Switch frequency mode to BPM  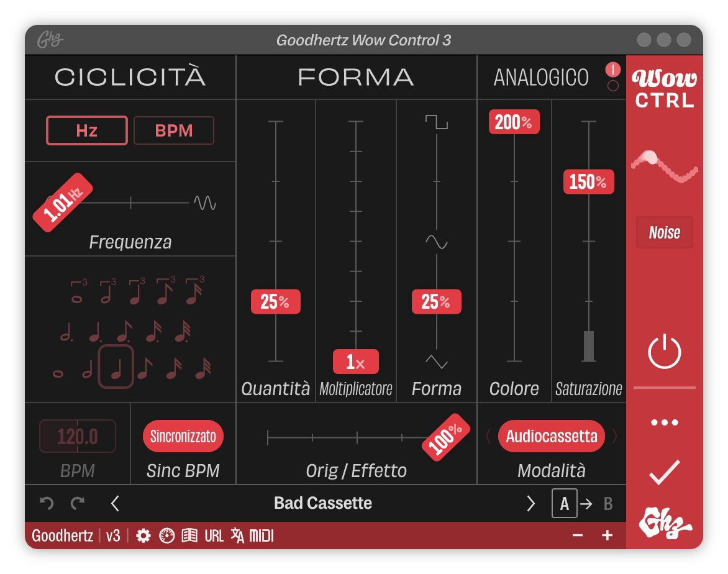tap(174, 130)
